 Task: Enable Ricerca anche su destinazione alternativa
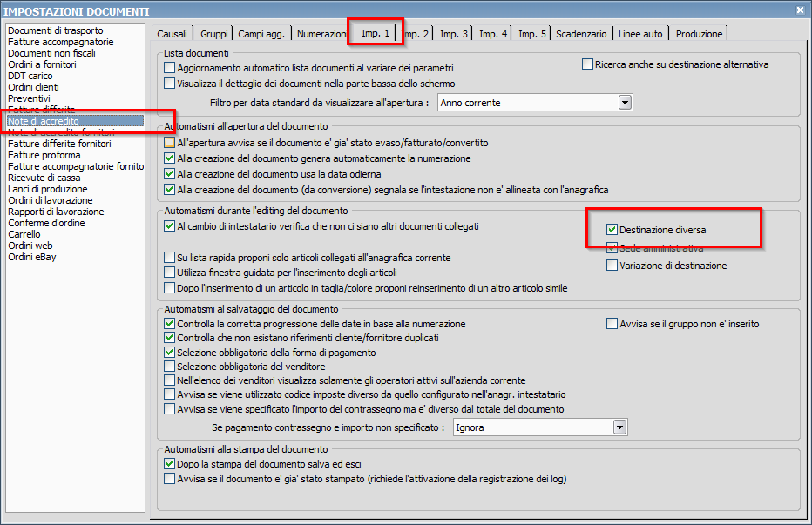pos(587,64)
